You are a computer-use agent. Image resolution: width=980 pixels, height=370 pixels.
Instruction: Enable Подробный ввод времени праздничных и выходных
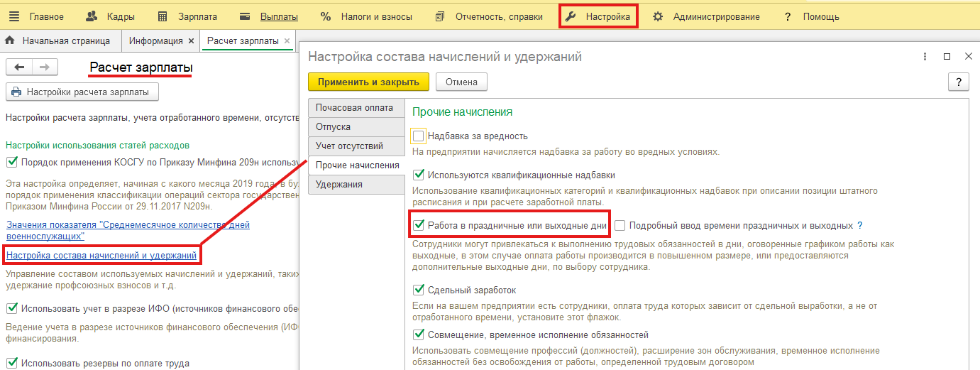pos(620,226)
